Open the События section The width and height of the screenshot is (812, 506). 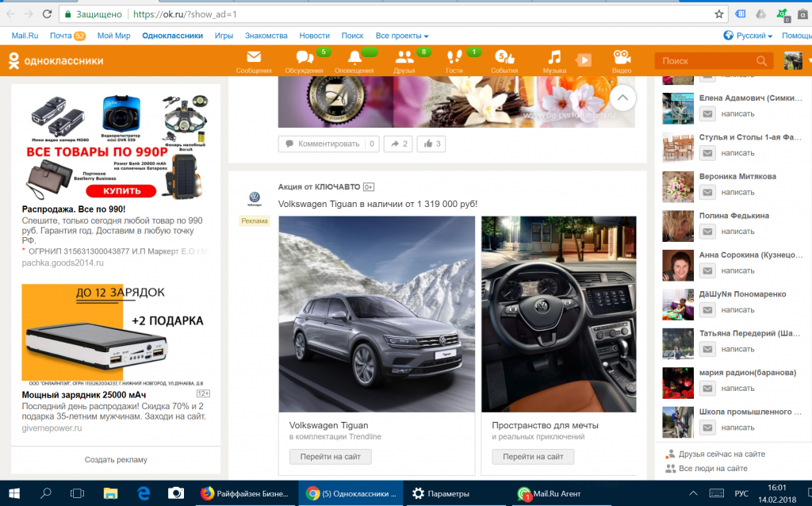point(504,62)
